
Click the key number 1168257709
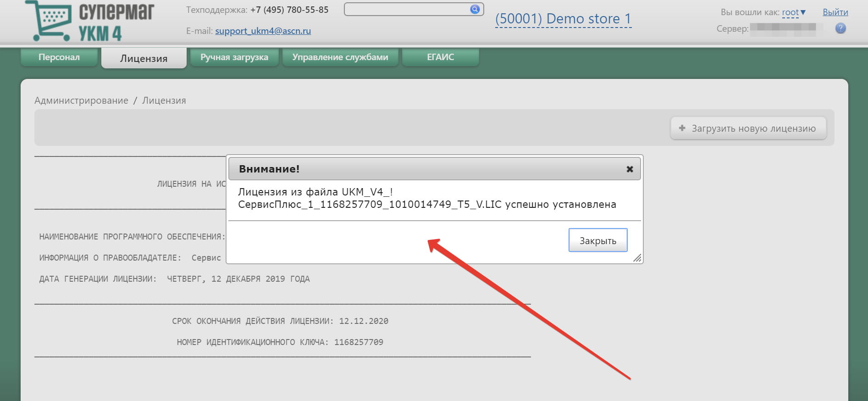point(359,342)
